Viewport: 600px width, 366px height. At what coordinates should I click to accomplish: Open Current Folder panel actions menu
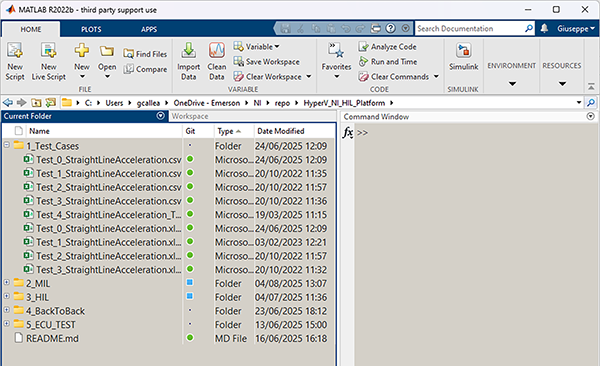tap(161, 116)
